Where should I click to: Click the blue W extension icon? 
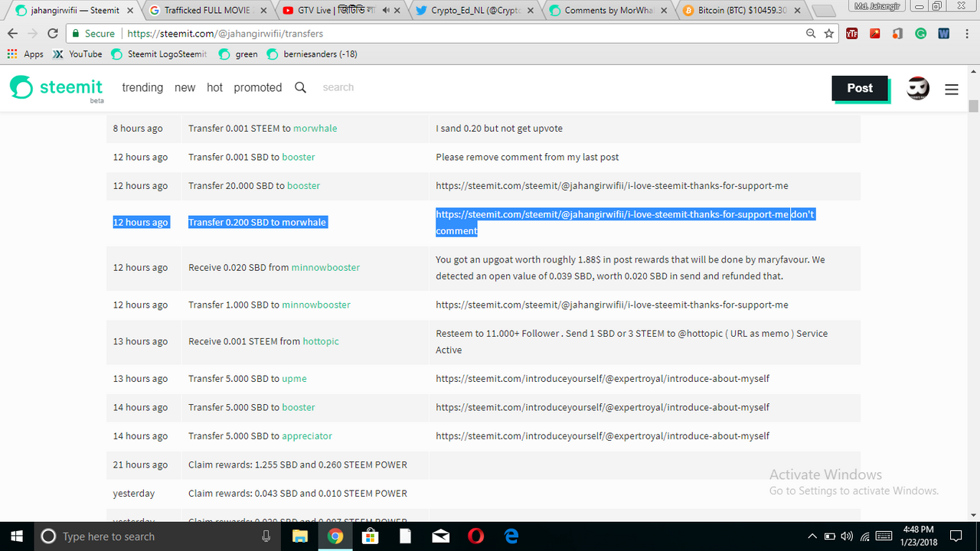coord(943,34)
